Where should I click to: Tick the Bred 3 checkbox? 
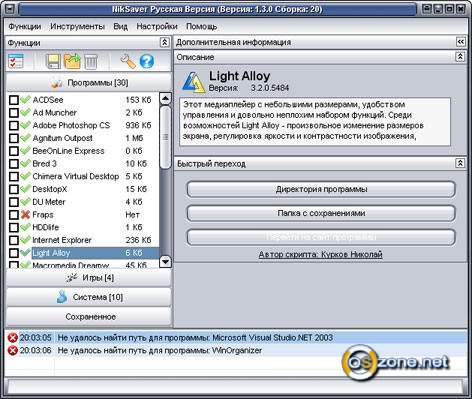pos(14,164)
